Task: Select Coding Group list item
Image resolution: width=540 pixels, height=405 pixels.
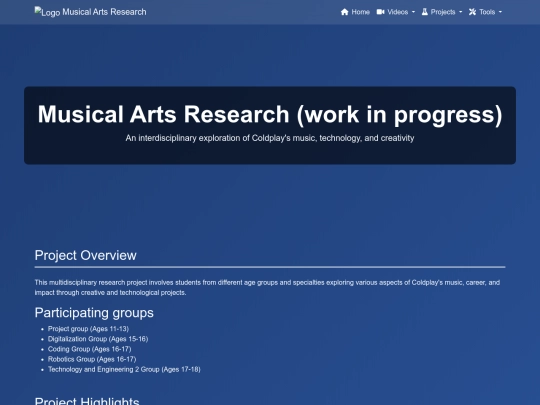Action: 90,349
